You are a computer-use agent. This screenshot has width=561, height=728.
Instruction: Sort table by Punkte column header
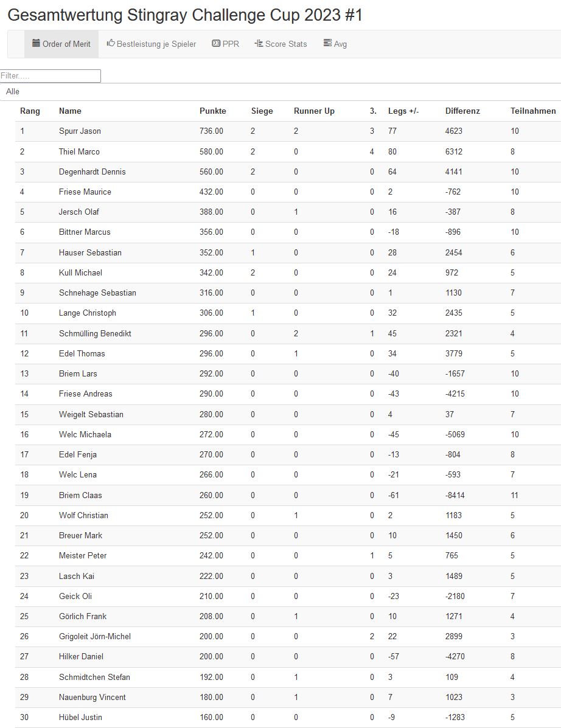(x=212, y=111)
